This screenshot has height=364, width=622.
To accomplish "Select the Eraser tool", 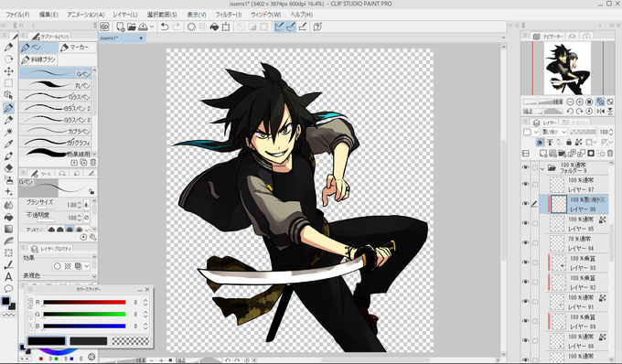I will click(x=8, y=167).
